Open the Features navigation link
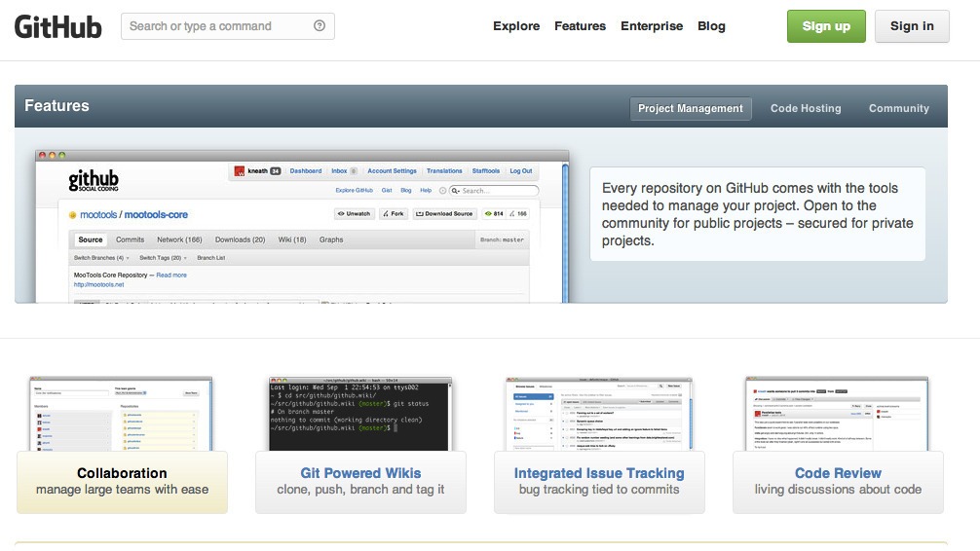Image resolution: width=980 pixels, height=551 pixels. (580, 26)
